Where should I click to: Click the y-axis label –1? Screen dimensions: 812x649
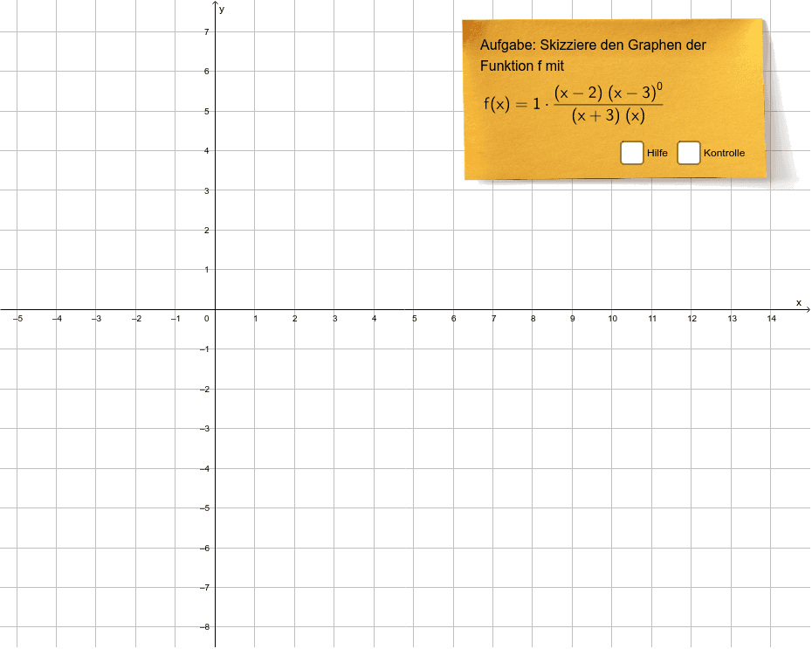pyautogui.click(x=205, y=349)
